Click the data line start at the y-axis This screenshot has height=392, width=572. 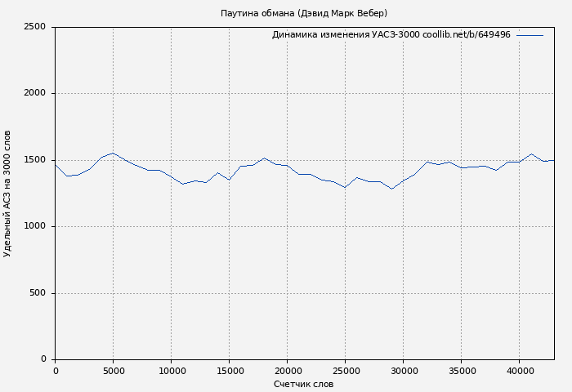point(56,164)
